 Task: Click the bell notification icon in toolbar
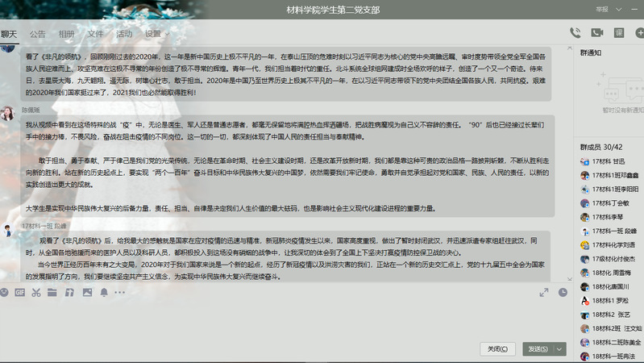coord(104,292)
